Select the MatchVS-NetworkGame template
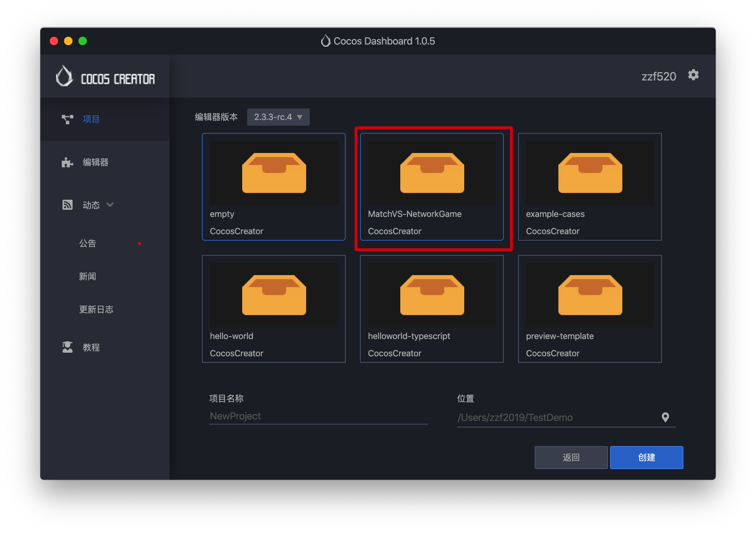The image size is (756, 533). coord(432,187)
